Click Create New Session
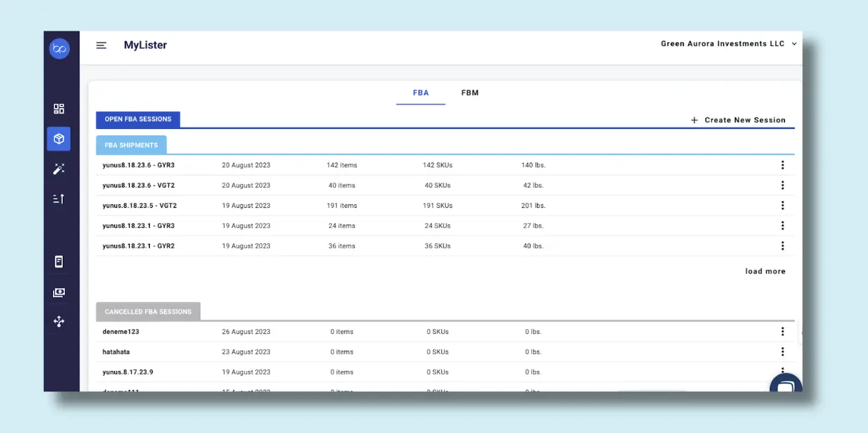This screenshot has width=868, height=433. (738, 120)
